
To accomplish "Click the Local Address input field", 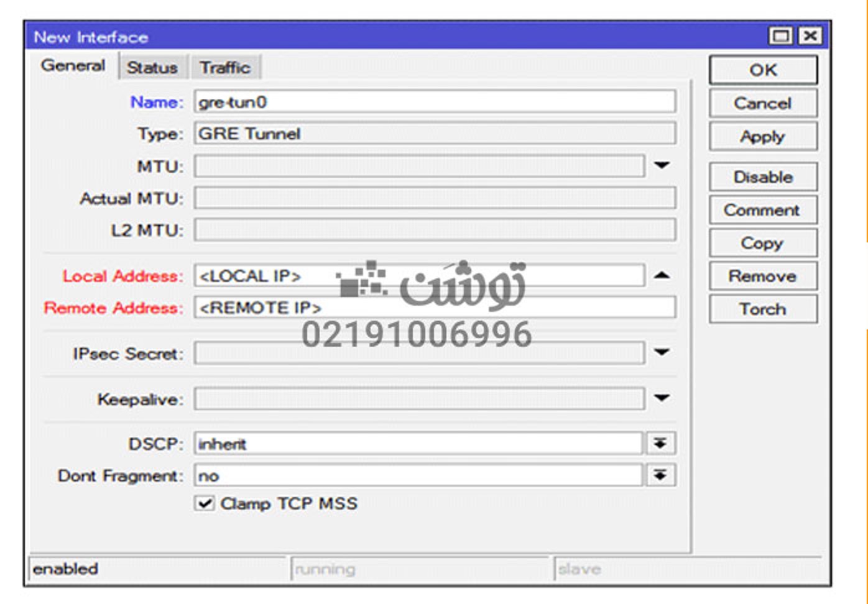I will [418, 276].
